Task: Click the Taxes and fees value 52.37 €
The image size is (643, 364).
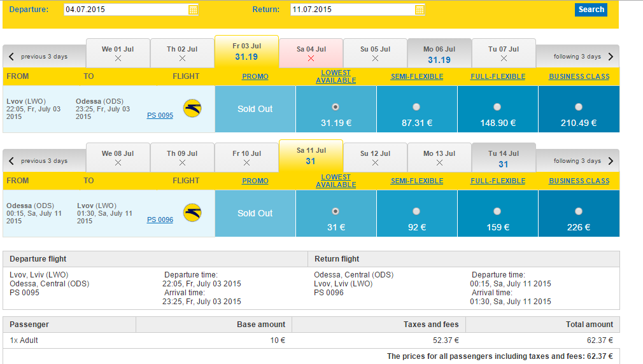Action: (x=446, y=340)
